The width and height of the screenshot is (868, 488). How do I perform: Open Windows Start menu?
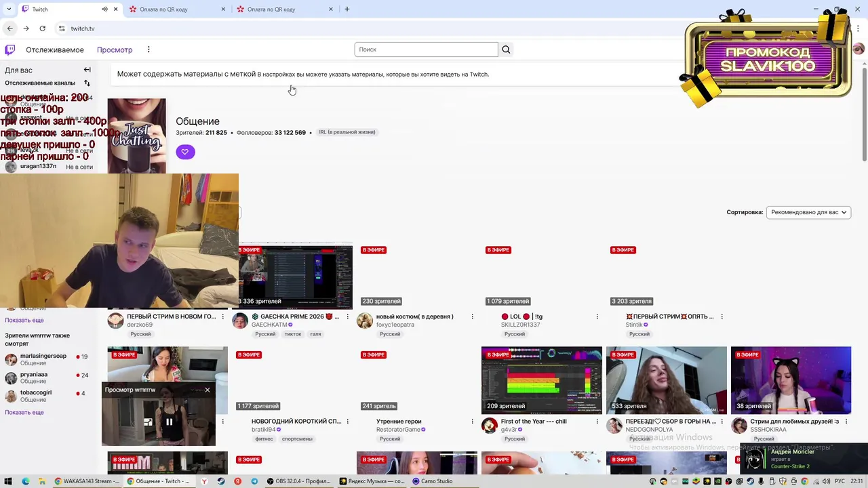click(x=9, y=481)
